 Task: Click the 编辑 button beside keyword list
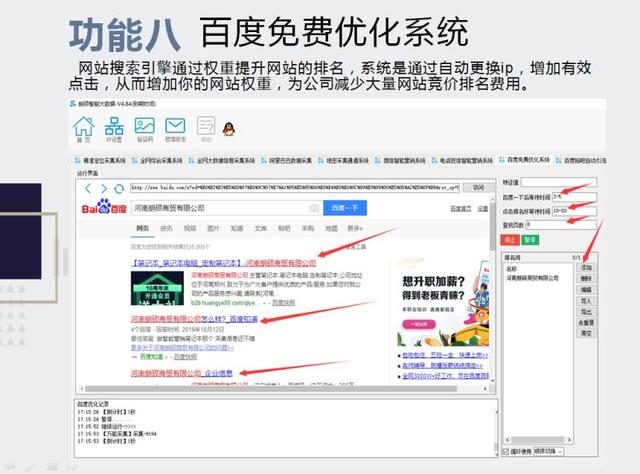click(x=586, y=290)
